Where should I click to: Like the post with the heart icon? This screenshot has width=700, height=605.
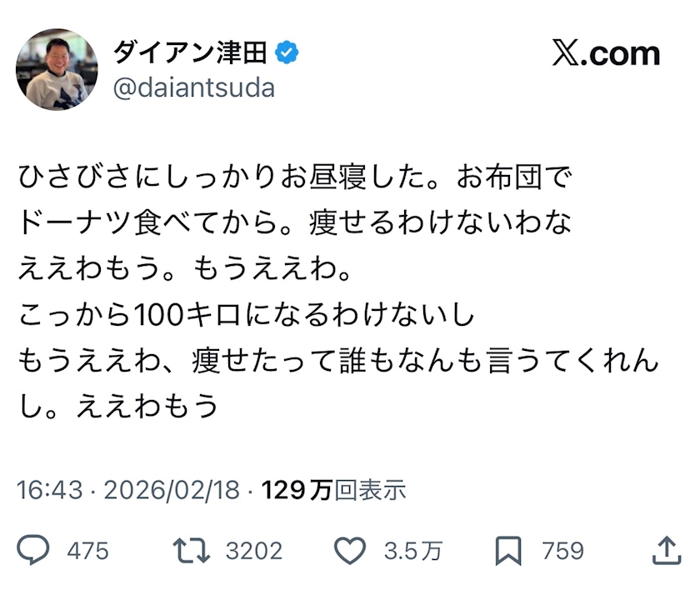350,550
